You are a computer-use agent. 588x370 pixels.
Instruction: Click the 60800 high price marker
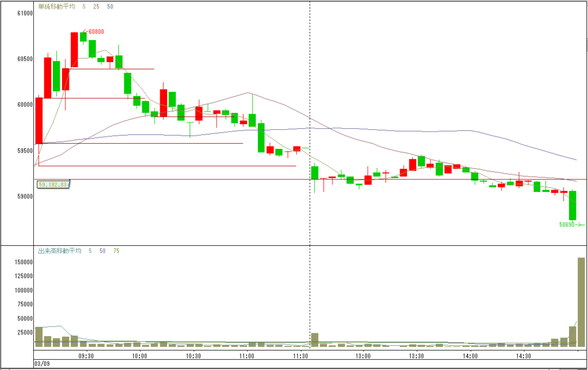click(94, 32)
